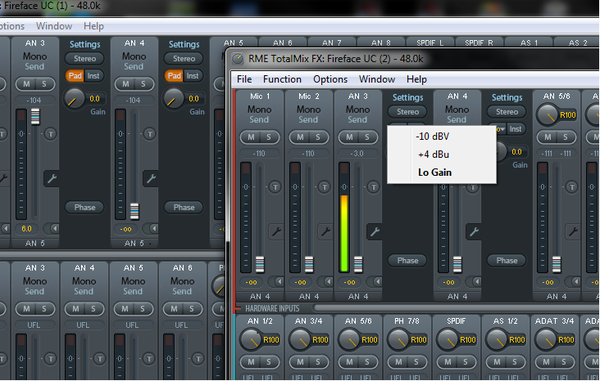Screen dimensions: 600x381
Task: Open the wrench settings on AN 5/6 mixer channel
Action: (573, 232)
